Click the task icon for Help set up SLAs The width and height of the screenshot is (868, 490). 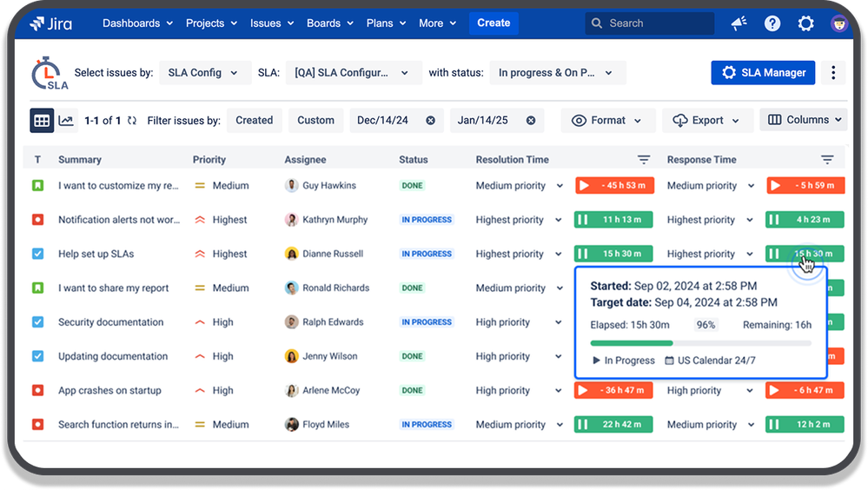[x=37, y=254]
